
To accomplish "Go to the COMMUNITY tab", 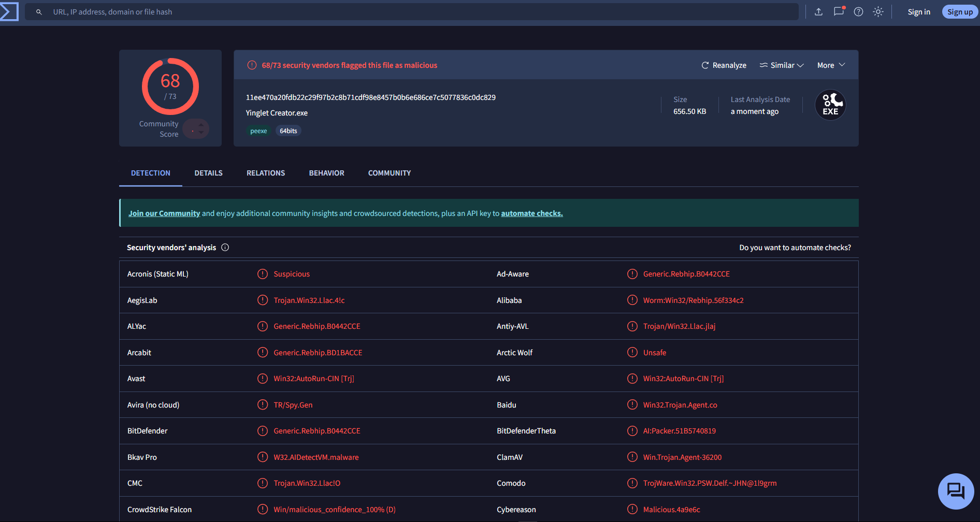I will [x=390, y=173].
